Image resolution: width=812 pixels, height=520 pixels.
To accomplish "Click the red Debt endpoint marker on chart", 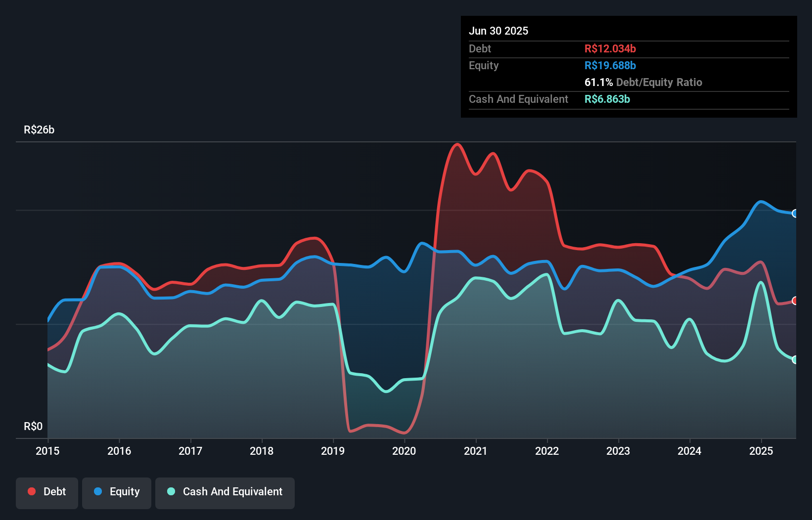I will [x=795, y=301].
